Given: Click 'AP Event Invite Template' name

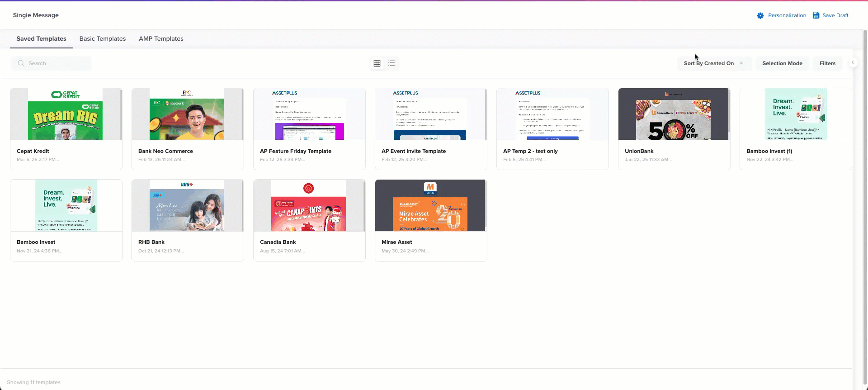Looking at the screenshot, I should [x=414, y=151].
